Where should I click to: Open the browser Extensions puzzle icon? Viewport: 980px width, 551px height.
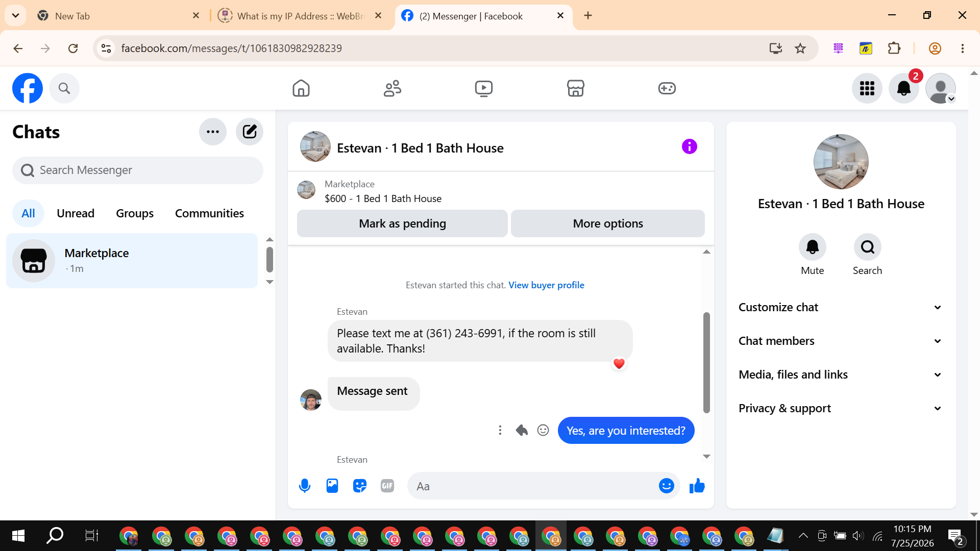[894, 48]
